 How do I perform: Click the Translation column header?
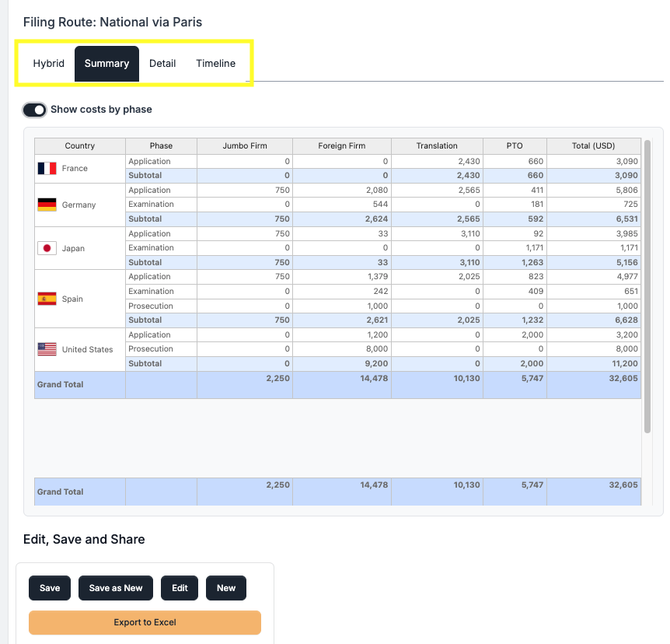(x=437, y=145)
